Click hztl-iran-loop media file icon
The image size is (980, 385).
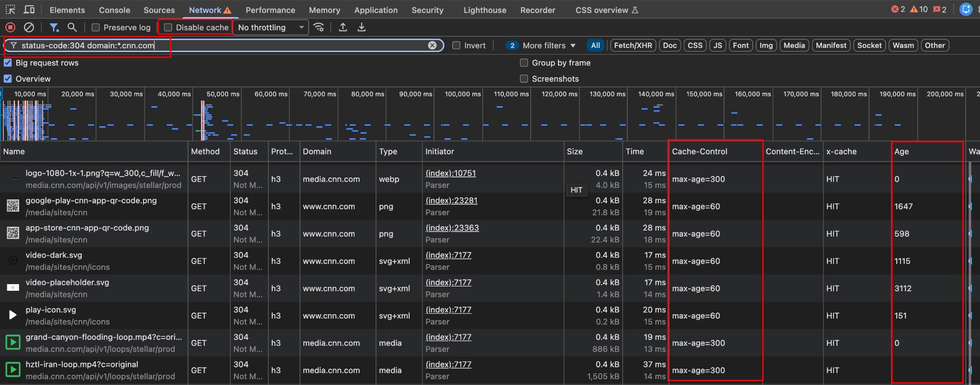click(x=13, y=370)
